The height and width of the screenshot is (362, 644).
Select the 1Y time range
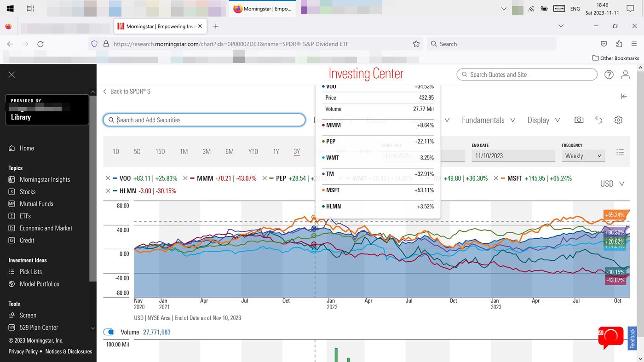(276, 151)
